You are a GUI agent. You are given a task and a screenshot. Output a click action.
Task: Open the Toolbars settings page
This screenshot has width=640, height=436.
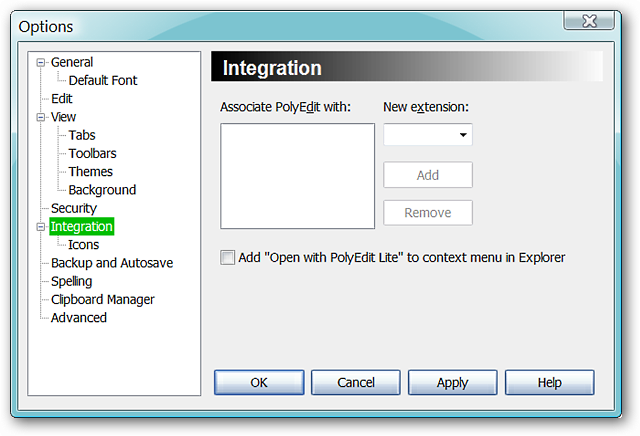point(92,153)
